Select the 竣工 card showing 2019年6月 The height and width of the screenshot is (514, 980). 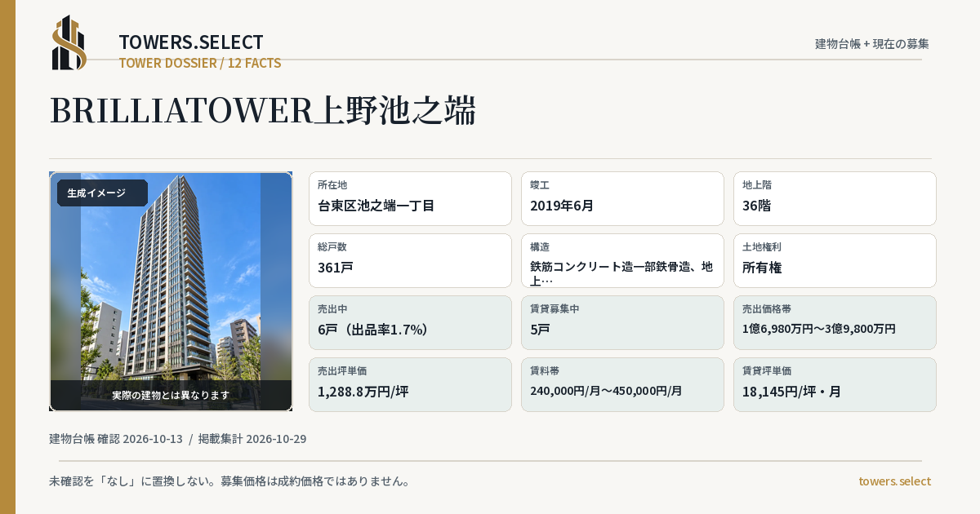coord(622,198)
